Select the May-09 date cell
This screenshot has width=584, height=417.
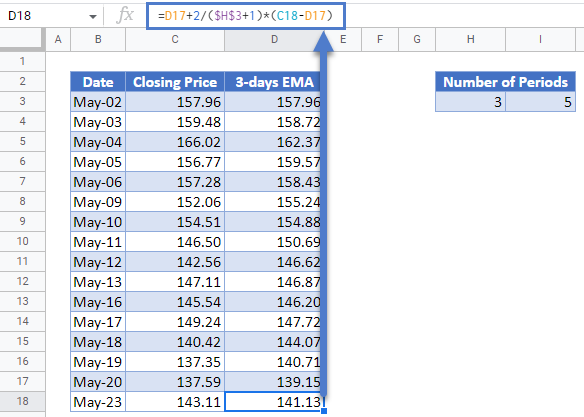(x=98, y=202)
